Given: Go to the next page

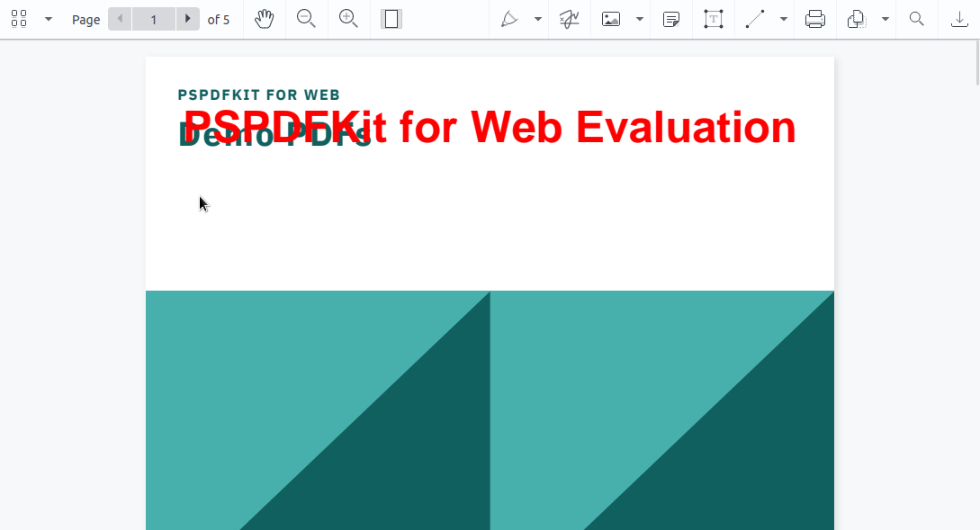Looking at the screenshot, I should [187, 19].
